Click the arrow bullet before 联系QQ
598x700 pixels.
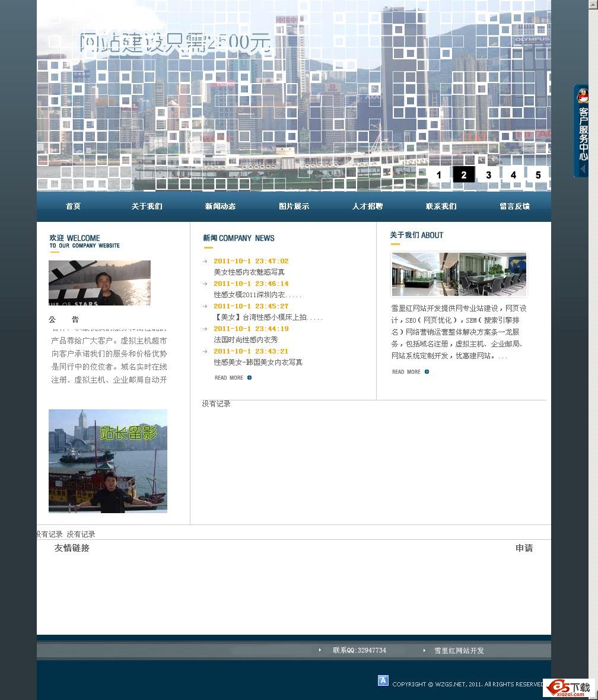coord(320,650)
